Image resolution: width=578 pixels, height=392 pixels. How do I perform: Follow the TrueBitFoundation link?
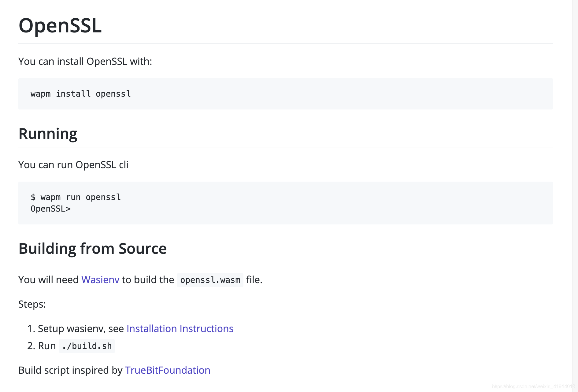(x=168, y=370)
